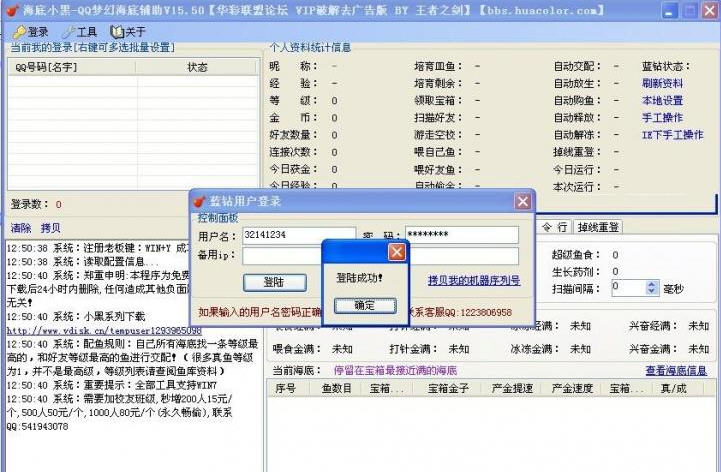Sort by QQ号码[名字] column header
The height and width of the screenshot is (472, 721).
pos(72,67)
